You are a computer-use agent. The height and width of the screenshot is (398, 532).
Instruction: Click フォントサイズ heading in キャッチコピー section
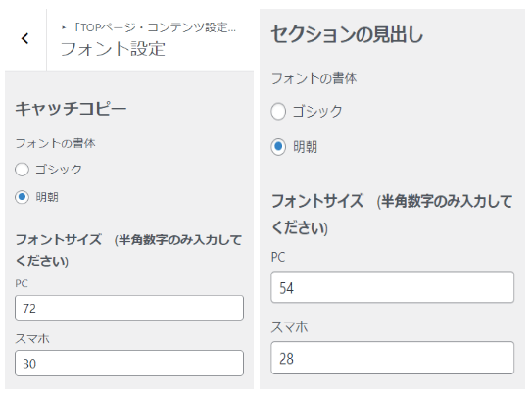click(59, 240)
